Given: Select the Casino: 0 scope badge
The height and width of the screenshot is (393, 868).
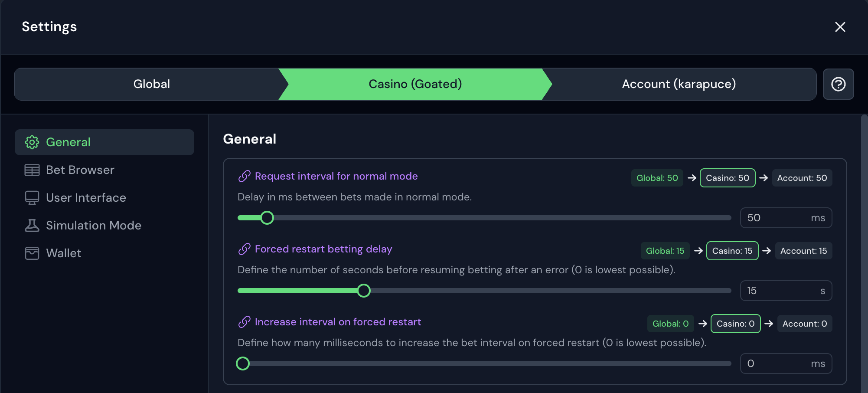Looking at the screenshot, I should [735, 324].
